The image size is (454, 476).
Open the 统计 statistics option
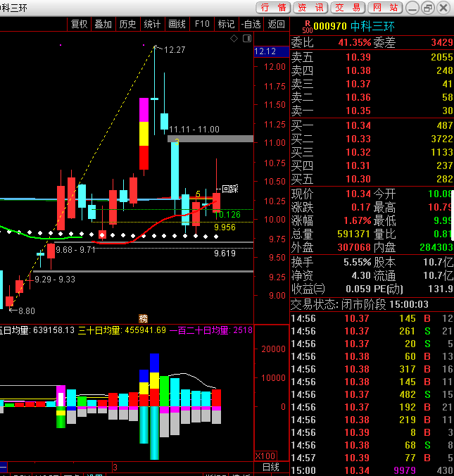(152, 24)
